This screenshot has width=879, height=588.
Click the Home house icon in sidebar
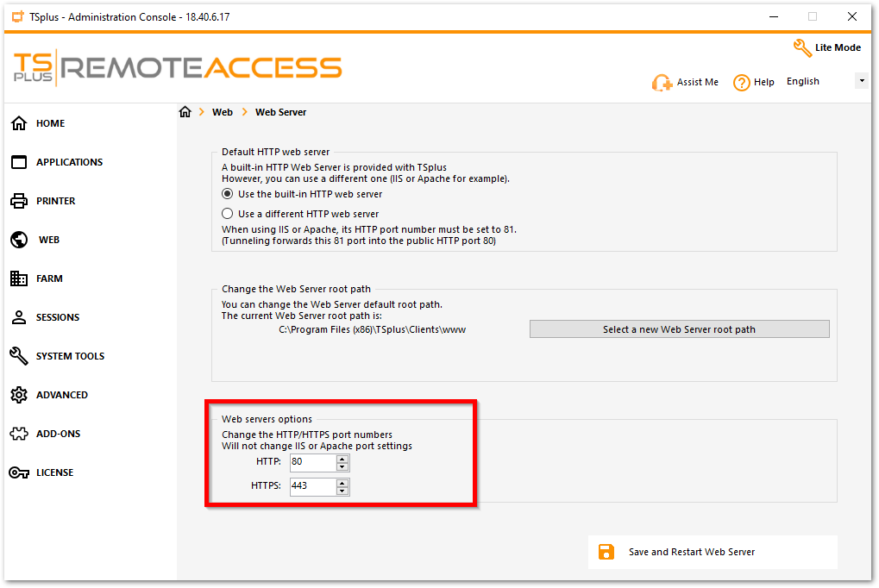pyautogui.click(x=19, y=123)
